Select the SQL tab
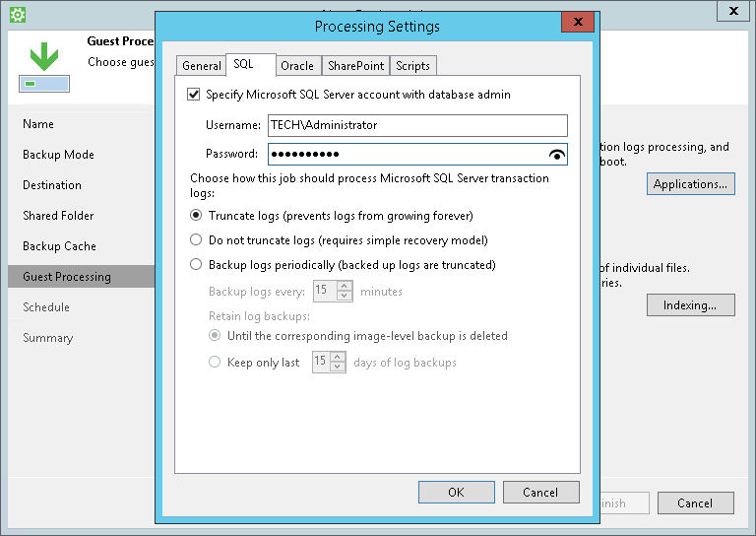 click(250, 65)
